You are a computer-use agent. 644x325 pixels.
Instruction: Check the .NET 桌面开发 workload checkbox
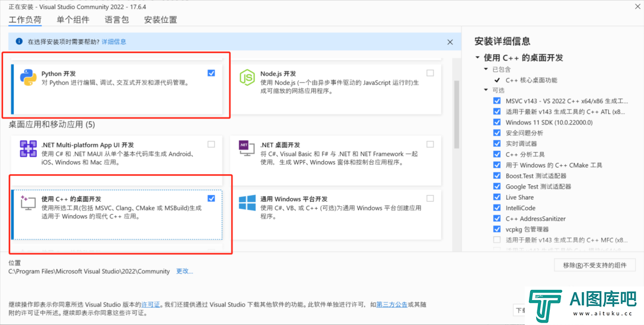tap(430, 144)
